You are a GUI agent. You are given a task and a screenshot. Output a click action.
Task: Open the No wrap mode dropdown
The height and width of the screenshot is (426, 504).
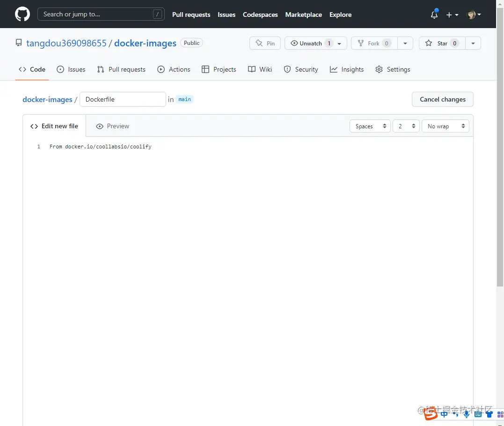coord(446,126)
